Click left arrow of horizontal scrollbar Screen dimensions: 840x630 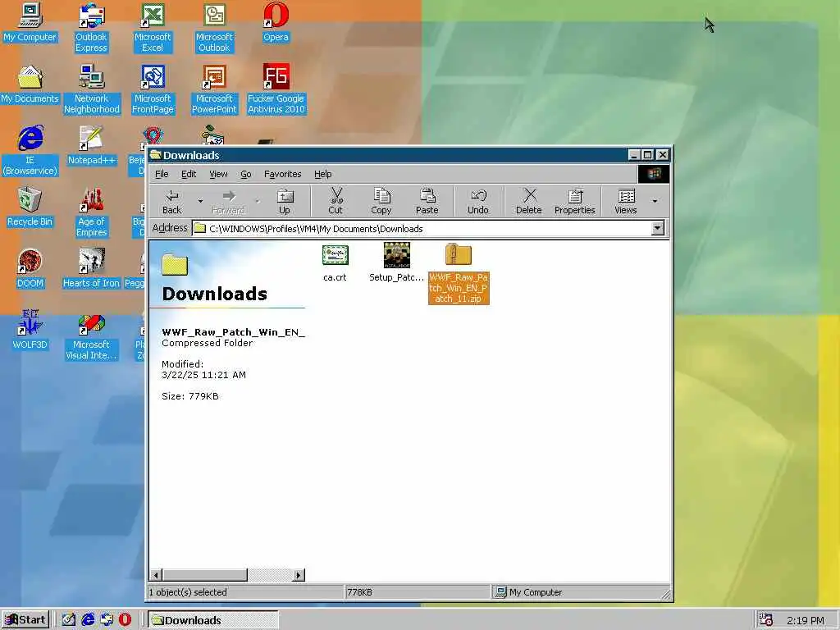[x=157, y=575]
